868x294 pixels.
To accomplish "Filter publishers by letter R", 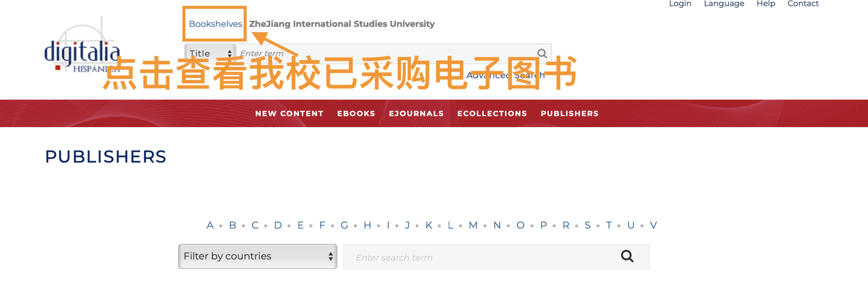I will coord(566,225).
